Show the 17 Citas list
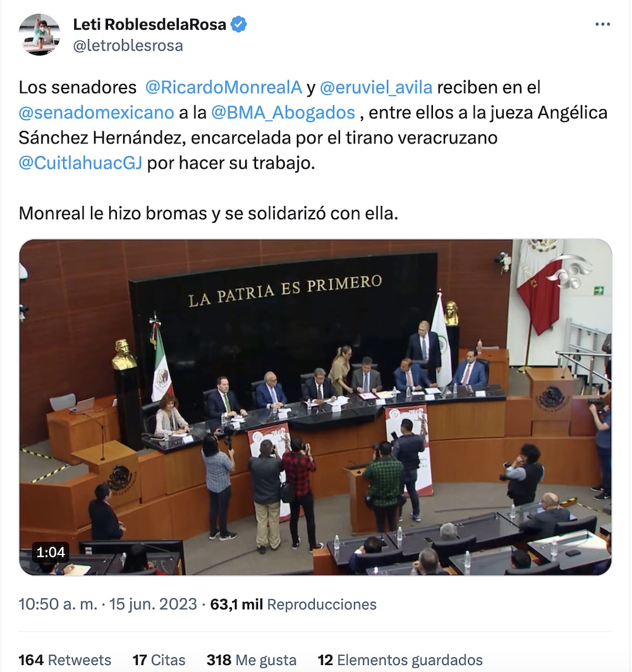Screen dimensions: 632x672 click(159, 660)
